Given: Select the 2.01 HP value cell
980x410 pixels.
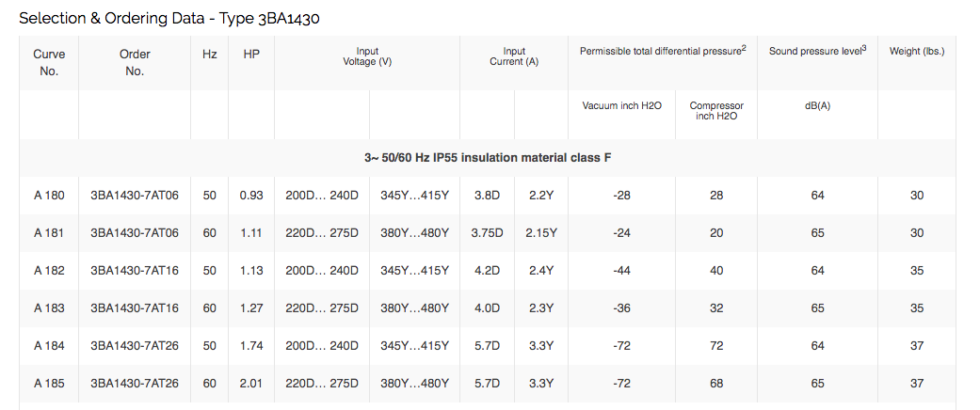Looking at the screenshot, I should pyautogui.click(x=251, y=384).
